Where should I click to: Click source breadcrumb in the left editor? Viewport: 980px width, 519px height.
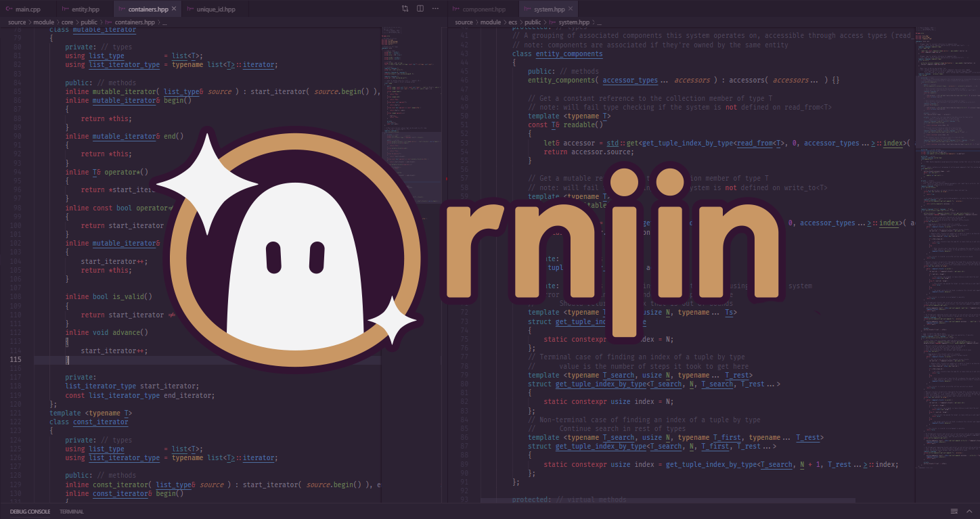point(17,22)
